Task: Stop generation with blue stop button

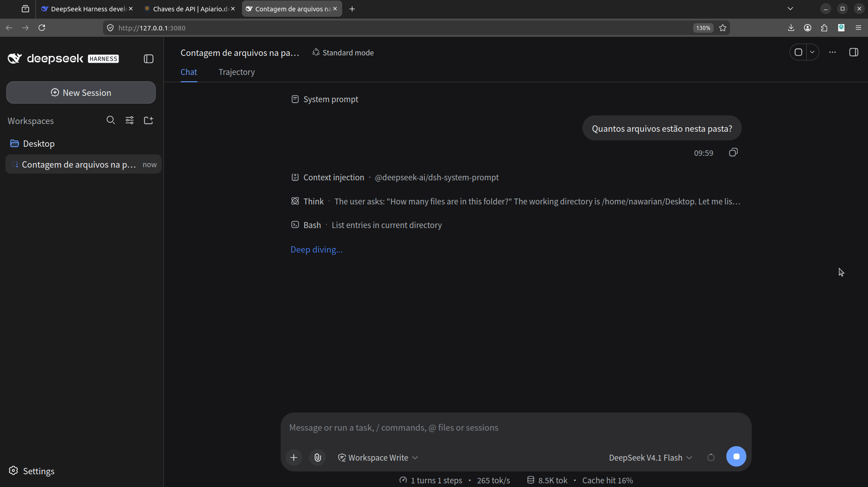Action: [736, 457]
